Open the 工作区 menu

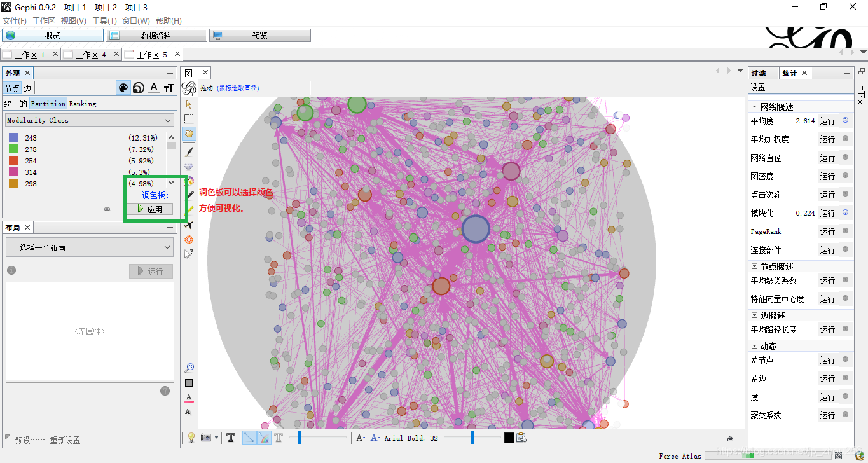point(44,21)
